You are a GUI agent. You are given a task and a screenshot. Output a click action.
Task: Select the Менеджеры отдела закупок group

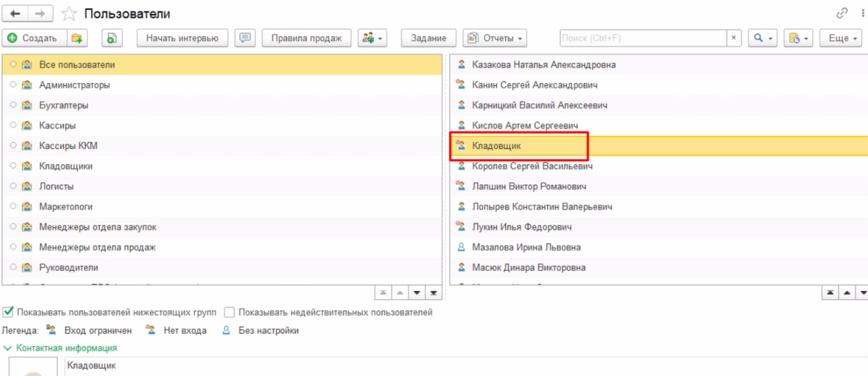[x=222, y=227]
